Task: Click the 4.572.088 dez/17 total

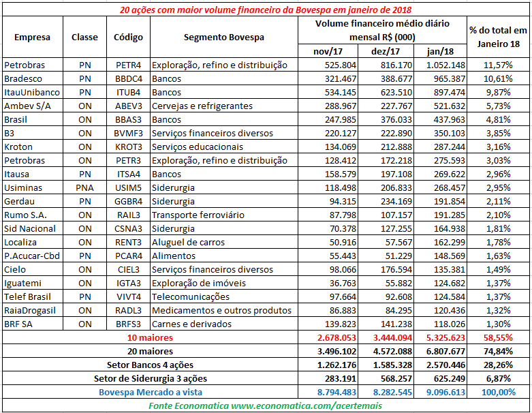Action: coord(386,351)
